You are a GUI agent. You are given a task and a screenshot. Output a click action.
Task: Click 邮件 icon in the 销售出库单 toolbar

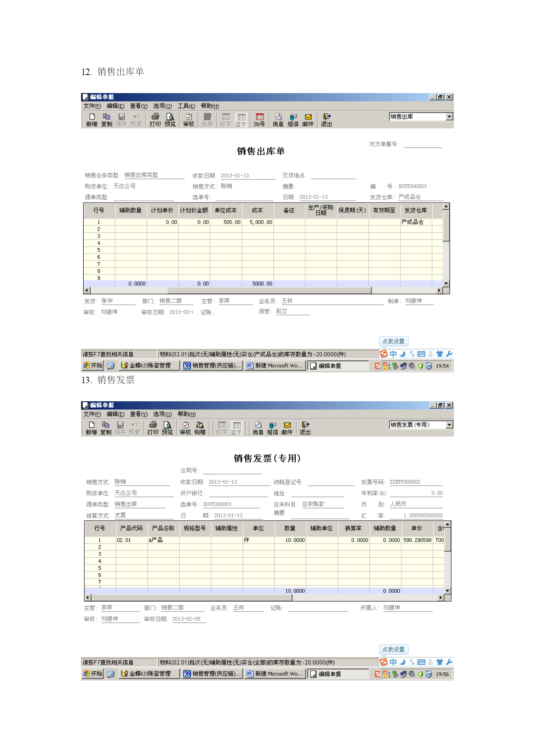click(308, 120)
